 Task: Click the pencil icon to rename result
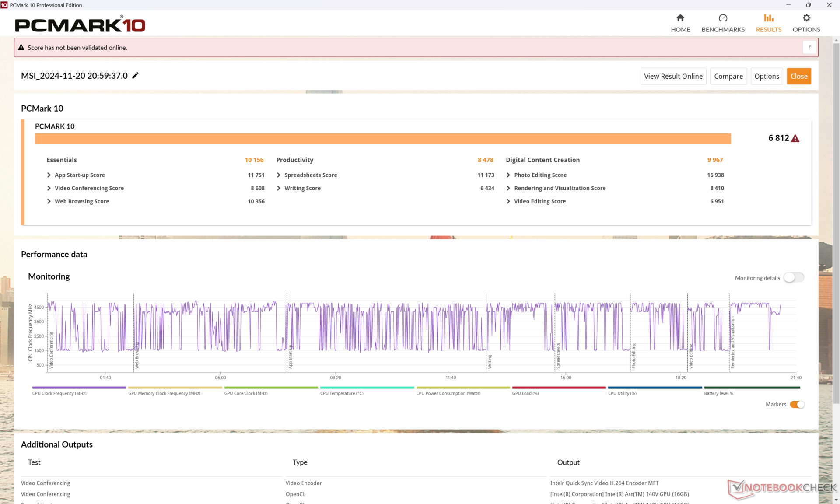(136, 76)
